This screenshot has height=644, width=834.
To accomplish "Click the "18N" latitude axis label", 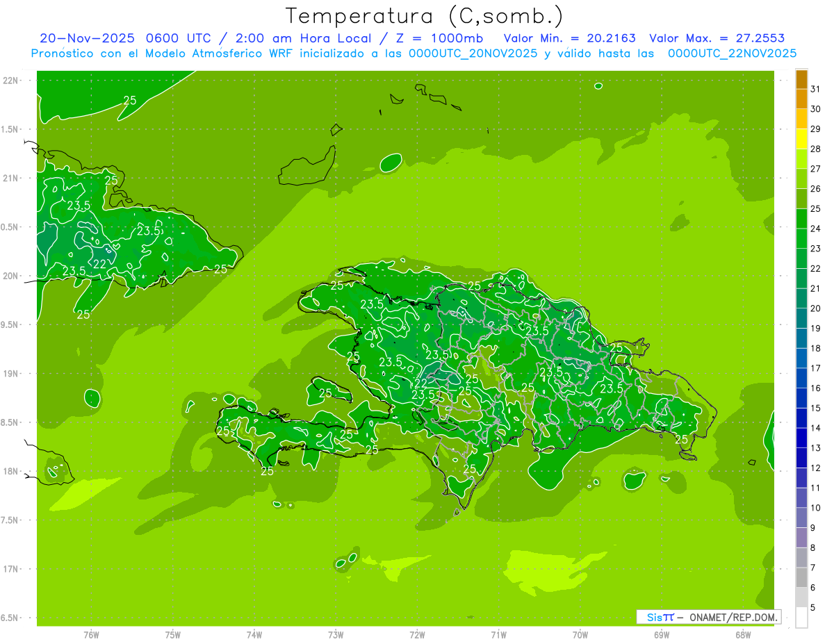I will pyautogui.click(x=10, y=472).
